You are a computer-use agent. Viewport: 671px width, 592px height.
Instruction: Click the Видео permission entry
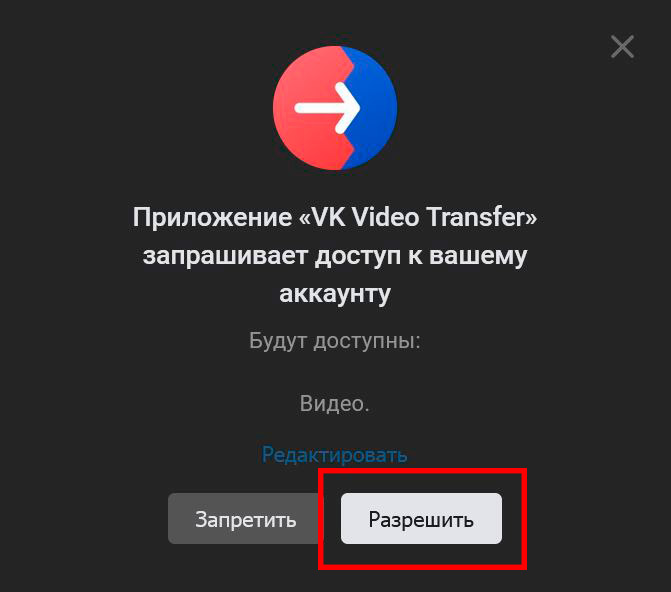334,403
